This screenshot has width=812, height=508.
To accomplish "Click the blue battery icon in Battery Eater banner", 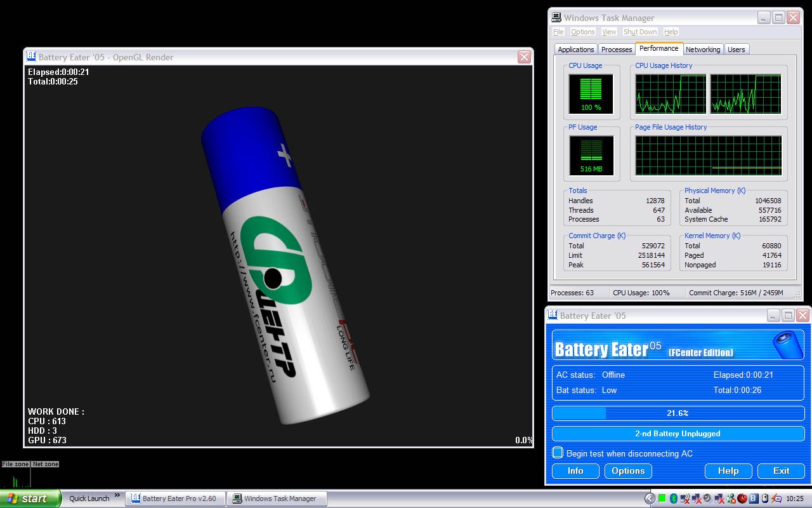I will pos(787,345).
